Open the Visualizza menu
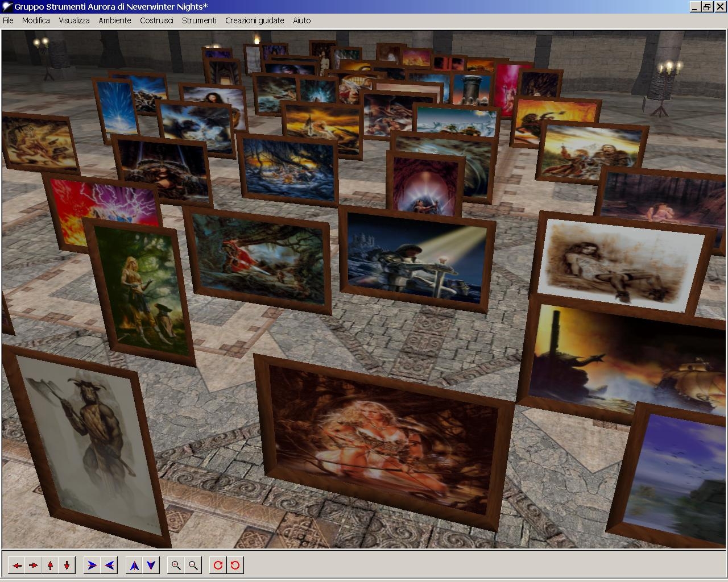 (74, 20)
